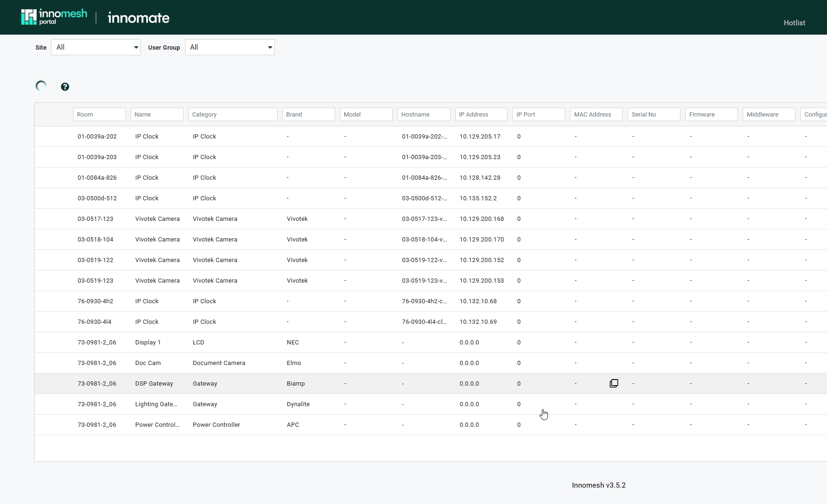Click the Brand filter field
The image size is (827, 504).
(x=309, y=114)
